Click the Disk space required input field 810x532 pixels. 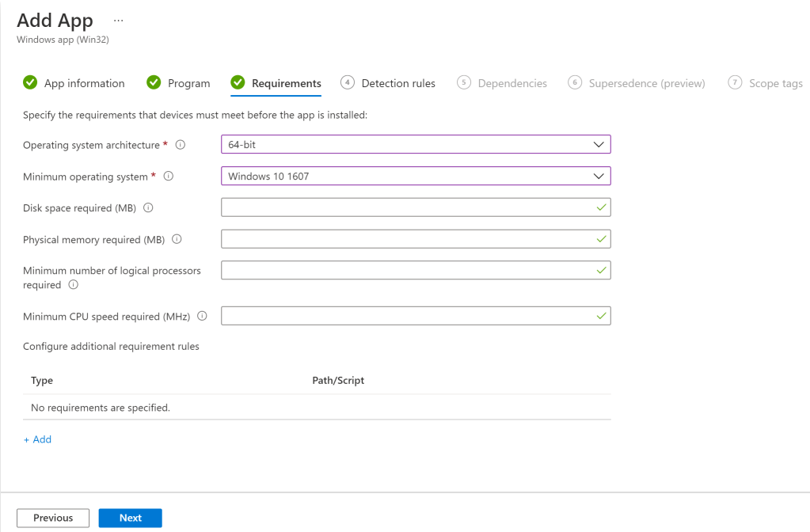(408, 207)
